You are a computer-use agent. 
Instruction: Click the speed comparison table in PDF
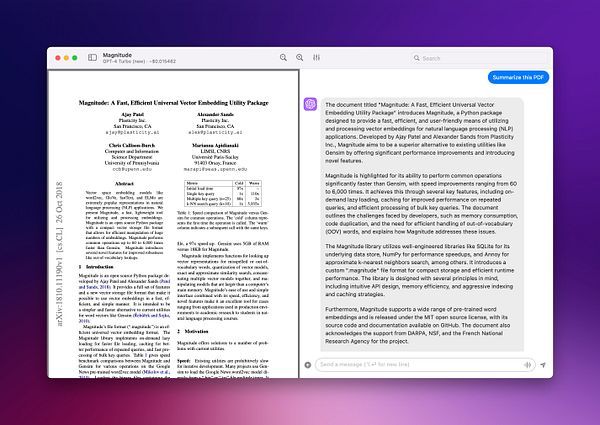click(x=223, y=194)
